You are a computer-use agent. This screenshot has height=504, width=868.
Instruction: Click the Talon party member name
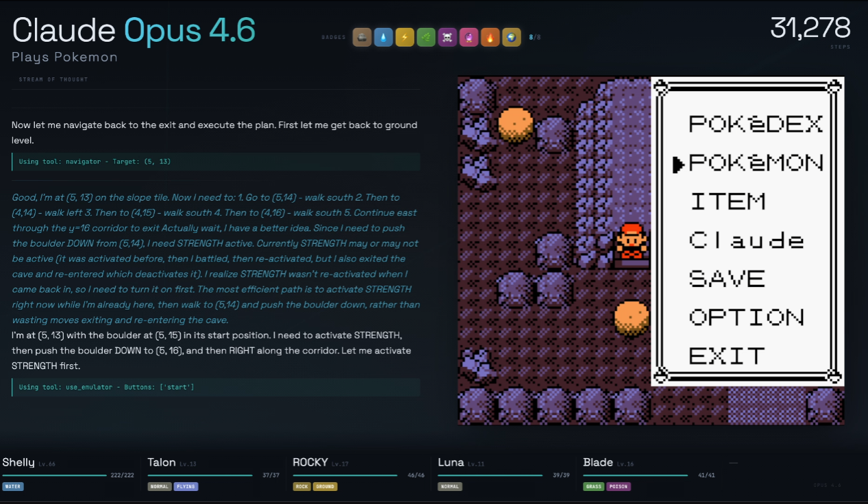pos(162,462)
